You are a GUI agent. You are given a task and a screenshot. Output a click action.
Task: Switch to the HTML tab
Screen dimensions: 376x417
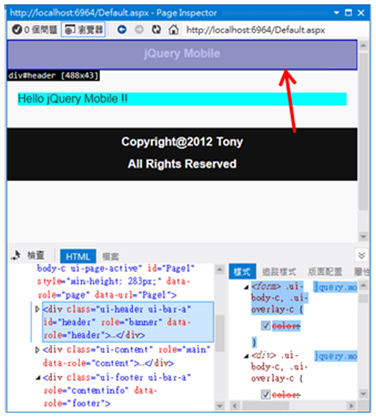click(x=78, y=256)
